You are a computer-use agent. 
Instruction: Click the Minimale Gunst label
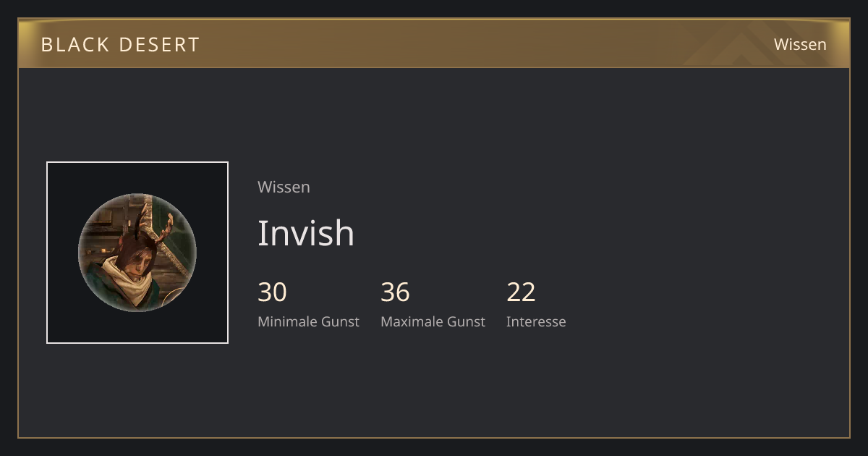point(308,321)
